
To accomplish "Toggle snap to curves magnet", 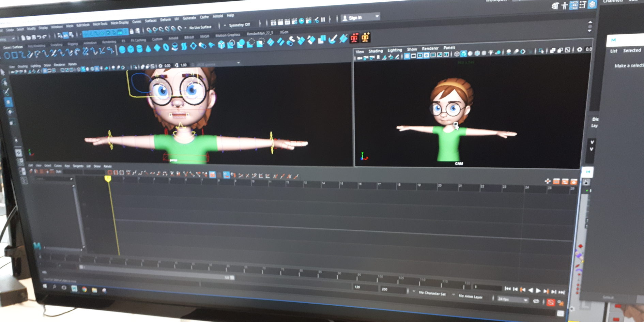I will coord(155,30).
